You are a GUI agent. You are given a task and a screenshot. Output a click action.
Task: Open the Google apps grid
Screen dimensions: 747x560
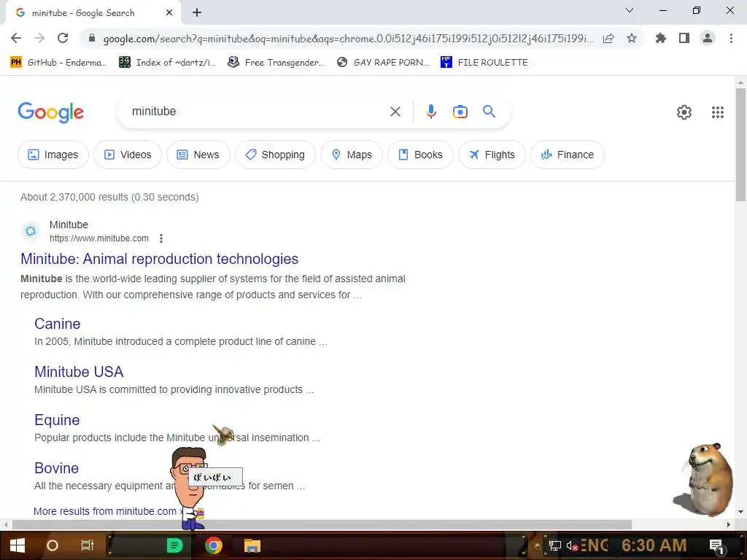pos(718,112)
